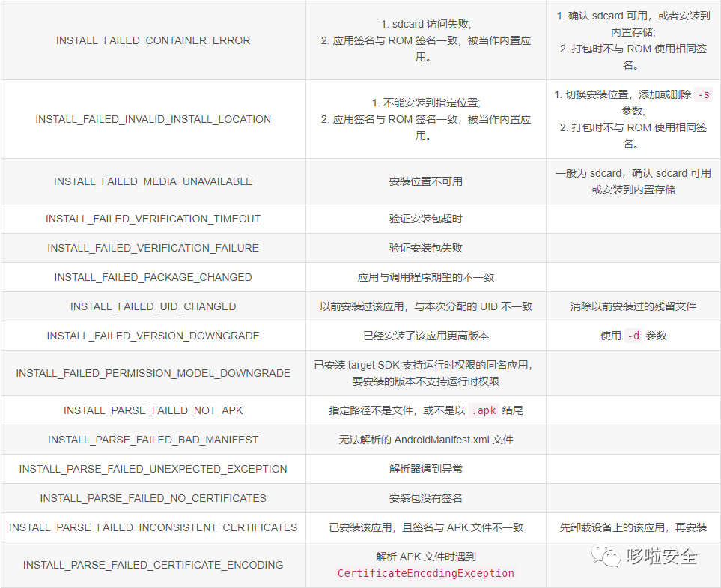This screenshot has width=721, height=588.
Task: Click '解析 APK 文件时遇到' text
Action: [x=426, y=557]
